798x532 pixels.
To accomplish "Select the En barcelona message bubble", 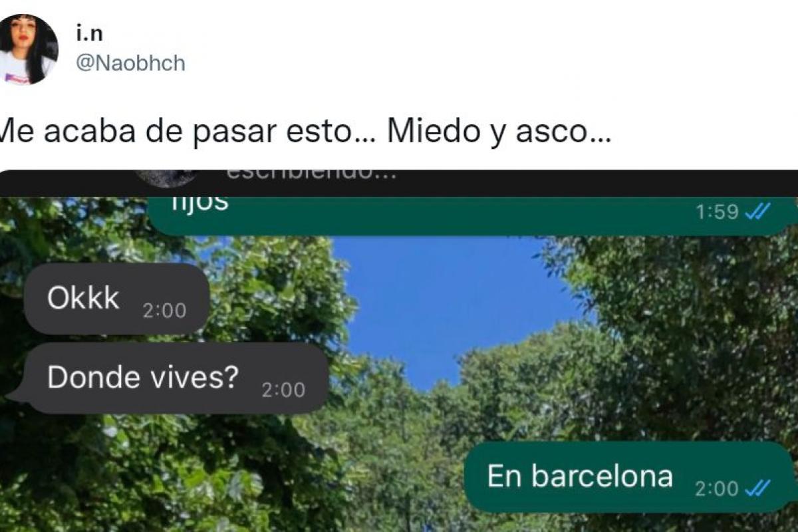I will click(x=629, y=477).
